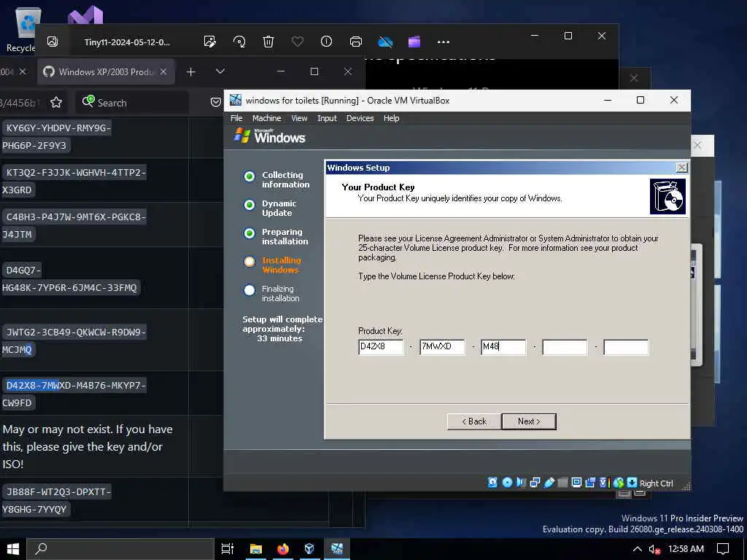
Task: Click the gray shared folders indicator in VirtualBox
Action: tap(562, 483)
